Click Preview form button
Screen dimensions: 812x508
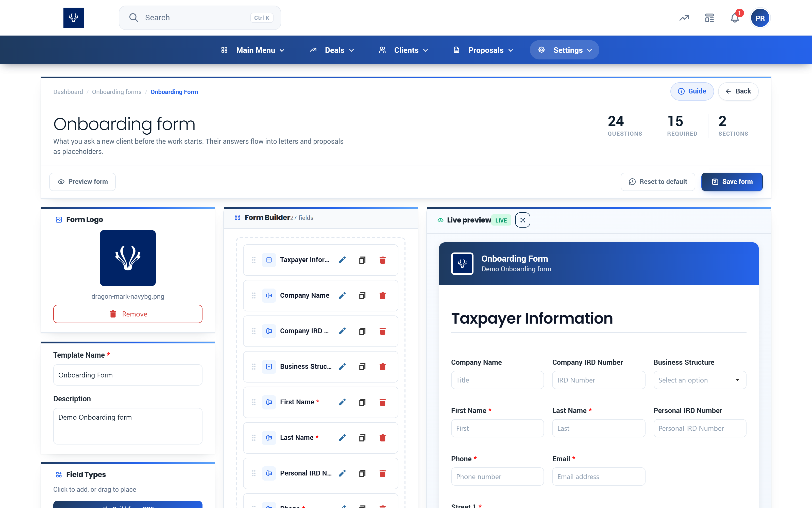pyautogui.click(x=82, y=182)
